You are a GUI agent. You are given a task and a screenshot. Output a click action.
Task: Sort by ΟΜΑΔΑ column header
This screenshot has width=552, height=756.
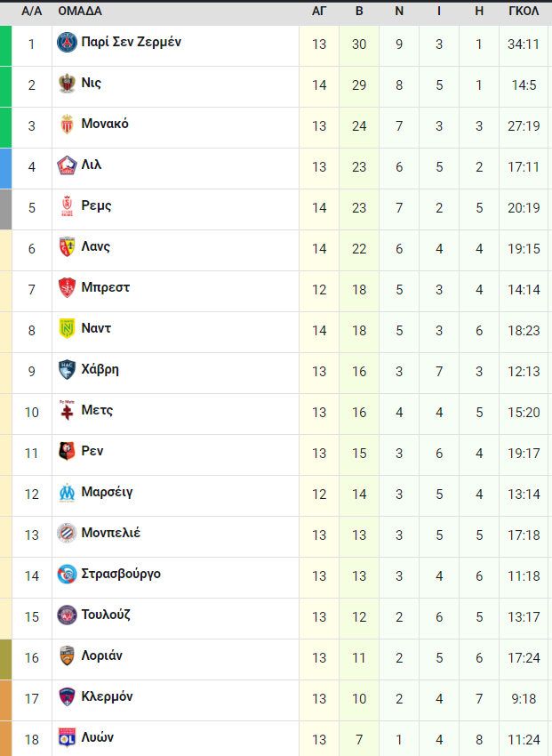coord(80,11)
